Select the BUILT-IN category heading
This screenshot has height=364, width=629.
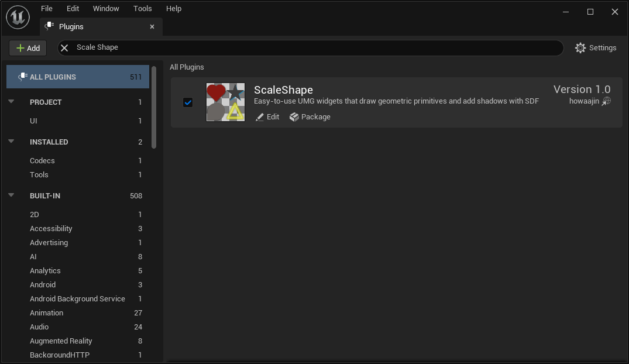pos(45,195)
